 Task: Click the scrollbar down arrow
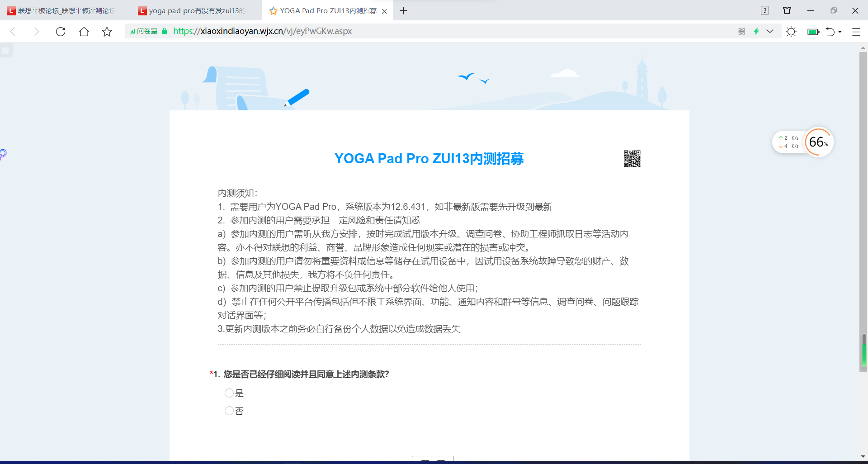click(863, 457)
